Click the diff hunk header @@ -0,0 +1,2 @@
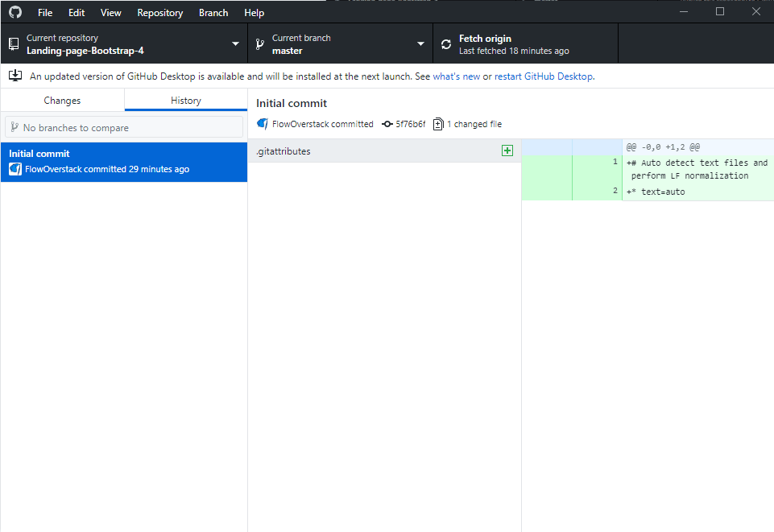 click(x=663, y=147)
